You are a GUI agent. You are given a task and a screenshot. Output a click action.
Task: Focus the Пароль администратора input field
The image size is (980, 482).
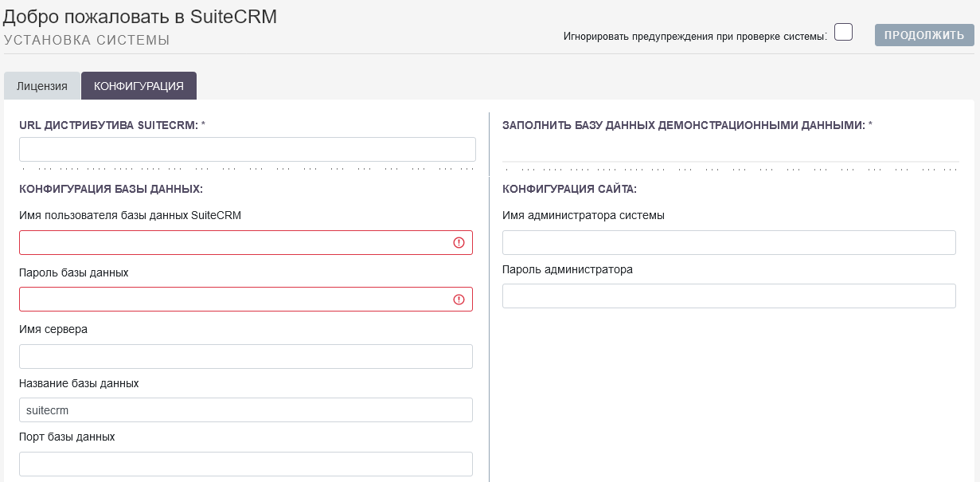pos(728,296)
